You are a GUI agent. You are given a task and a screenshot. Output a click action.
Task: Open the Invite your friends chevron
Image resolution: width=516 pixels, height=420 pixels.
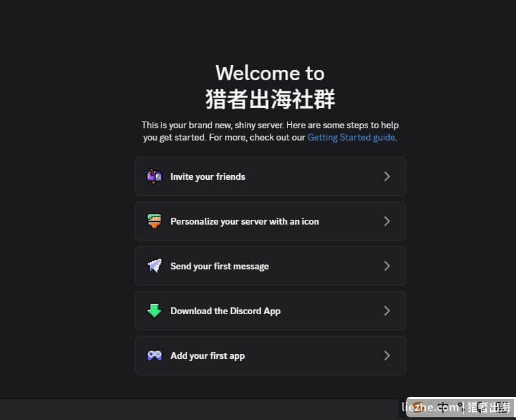coord(386,176)
